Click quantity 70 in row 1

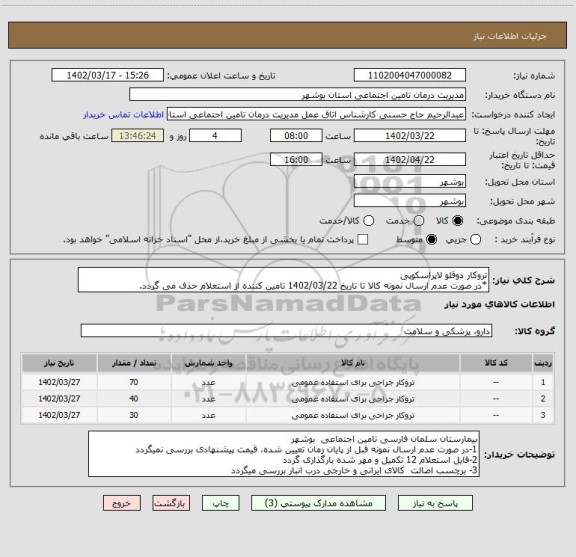[x=134, y=382]
